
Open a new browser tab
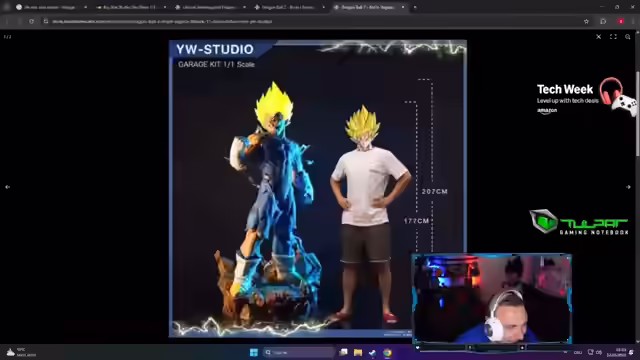point(415,7)
